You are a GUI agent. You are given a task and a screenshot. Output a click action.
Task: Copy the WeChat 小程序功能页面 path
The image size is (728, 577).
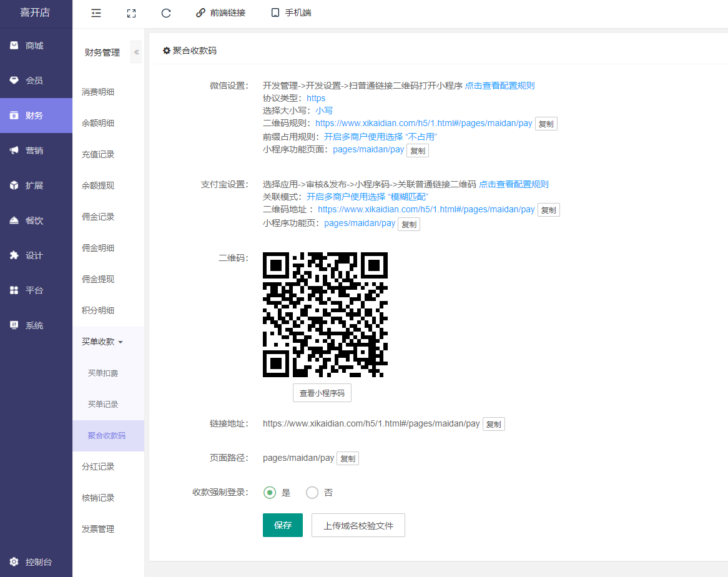pyautogui.click(x=418, y=151)
